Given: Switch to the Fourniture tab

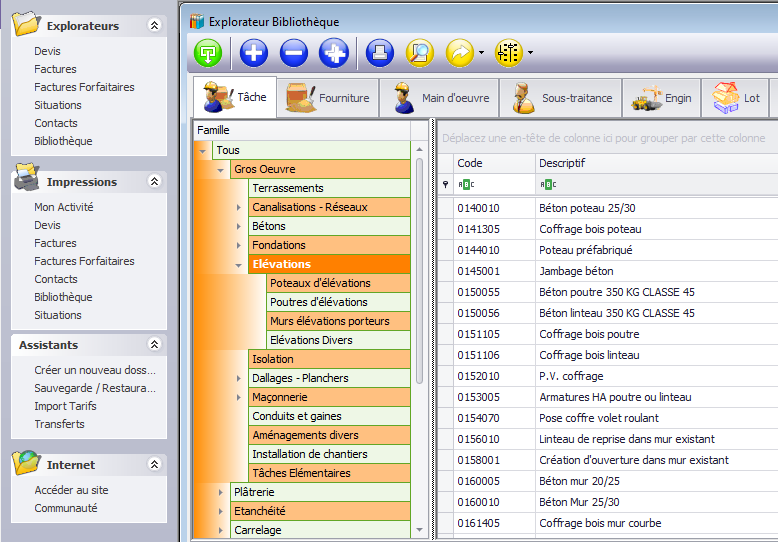Looking at the screenshot, I should (328, 98).
